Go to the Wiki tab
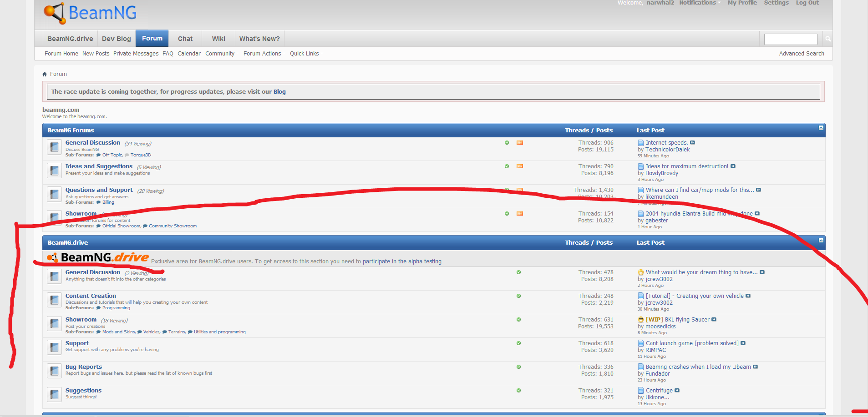The height and width of the screenshot is (417, 868). [x=218, y=39]
